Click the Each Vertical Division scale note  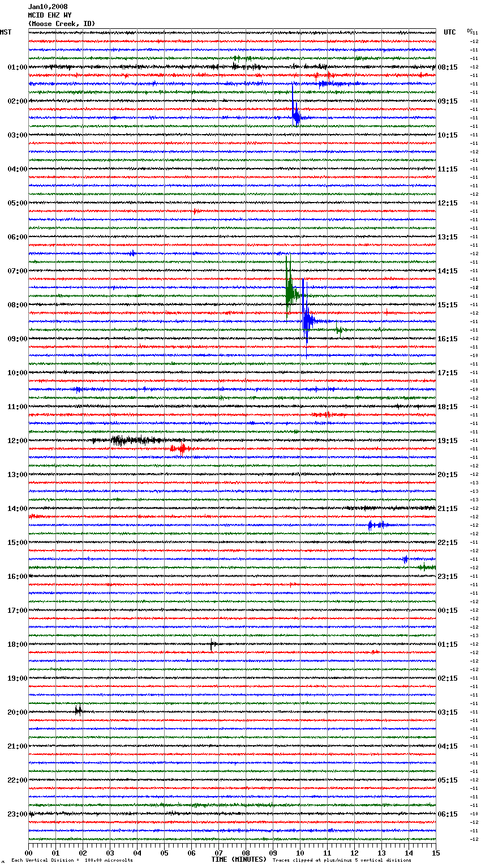(x=72, y=860)
